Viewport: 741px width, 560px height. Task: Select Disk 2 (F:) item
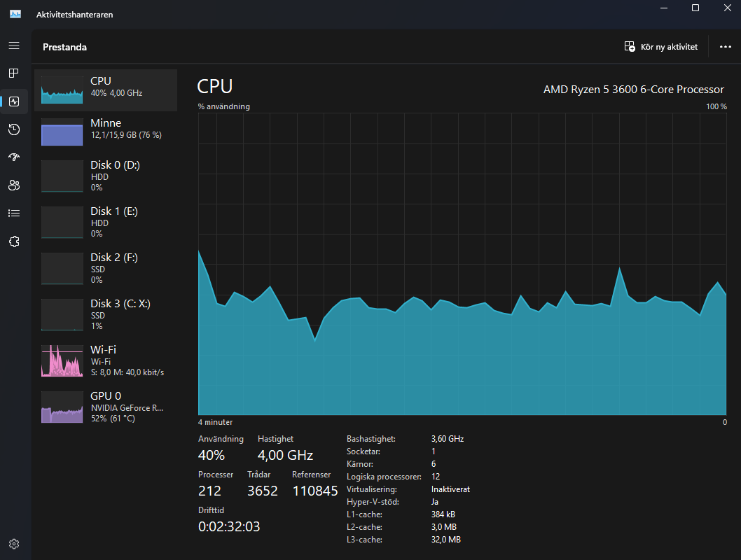tap(106, 268)
